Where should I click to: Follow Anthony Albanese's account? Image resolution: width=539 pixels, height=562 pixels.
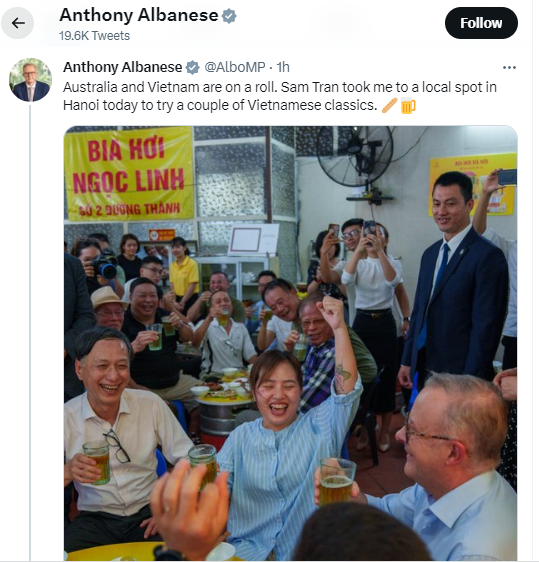point(481,23)
